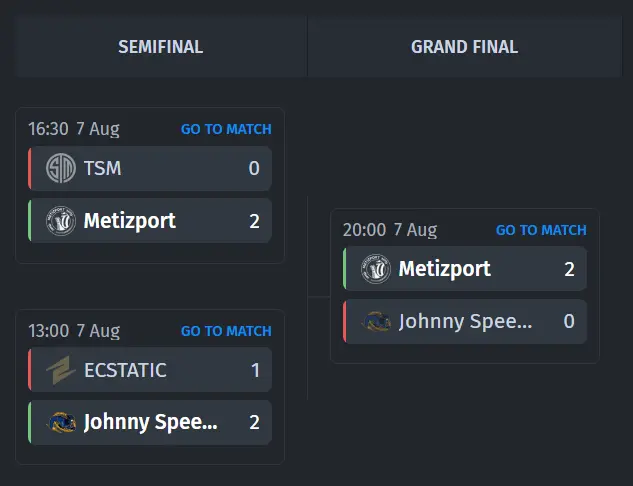Click Metizport logo in the grand final
Image resolution: width=633 pixels, height=486 pixels.
[375, 269]
